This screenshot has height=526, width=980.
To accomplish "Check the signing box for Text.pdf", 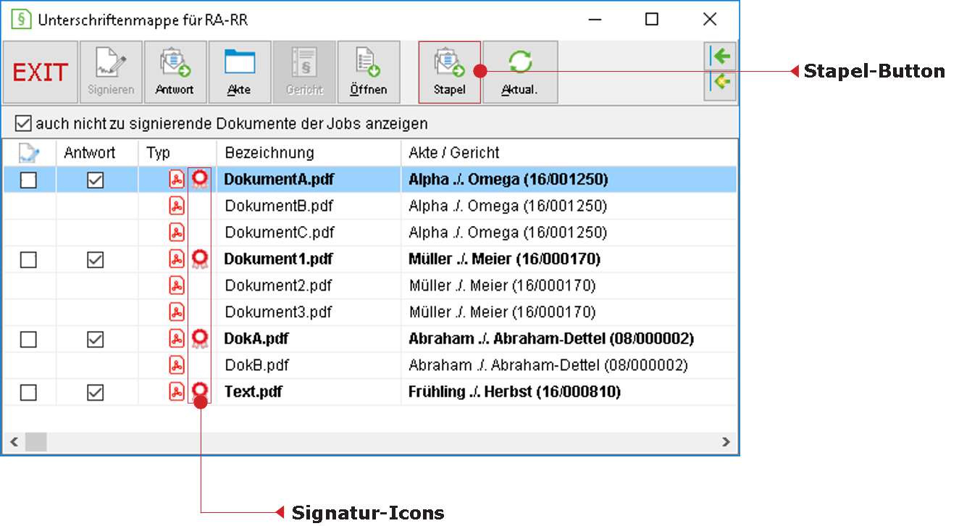I will point(28,393).
